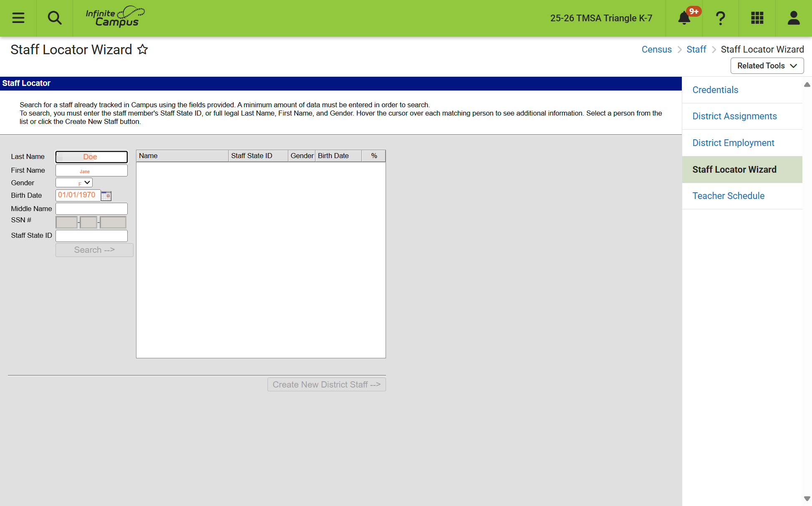The height and width of the screenshot is (506, 812).
Task: Favorite Staff Locator Wizard with star
Action: click(143, 49)
